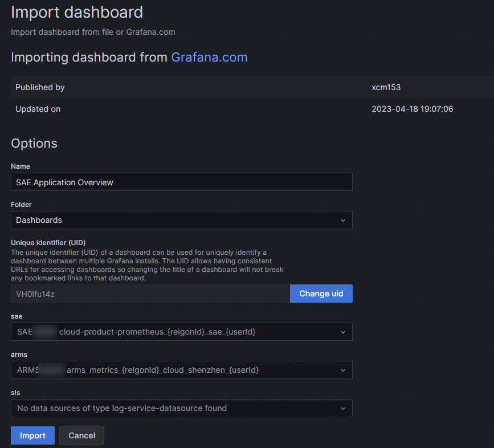Screen dimensions: 494x448
Task: Click the sls label above its selector
Action: (15, 393)
